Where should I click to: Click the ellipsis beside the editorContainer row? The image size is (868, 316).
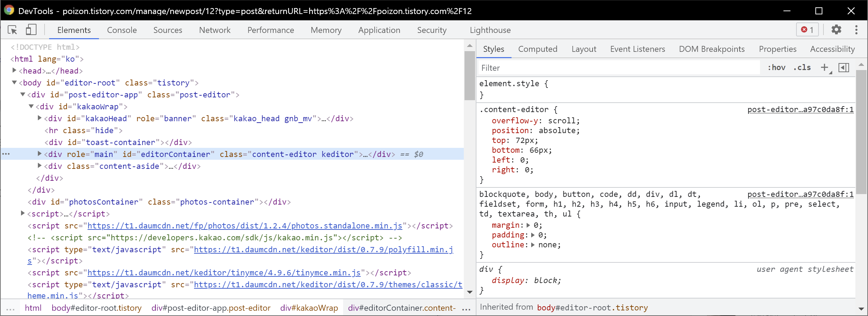tap(6, 154)
